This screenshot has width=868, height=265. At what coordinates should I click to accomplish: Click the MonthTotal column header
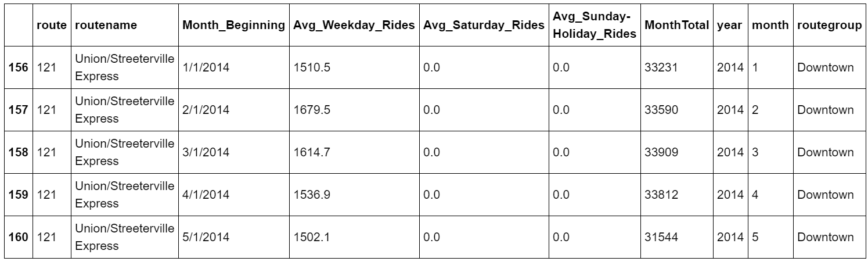pyautogui.click(x=676, y=26)
